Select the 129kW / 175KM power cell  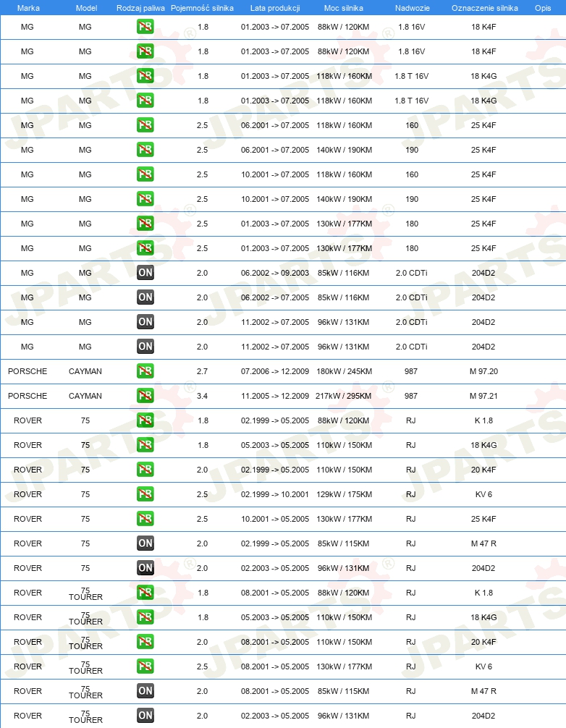click(344, 494)
